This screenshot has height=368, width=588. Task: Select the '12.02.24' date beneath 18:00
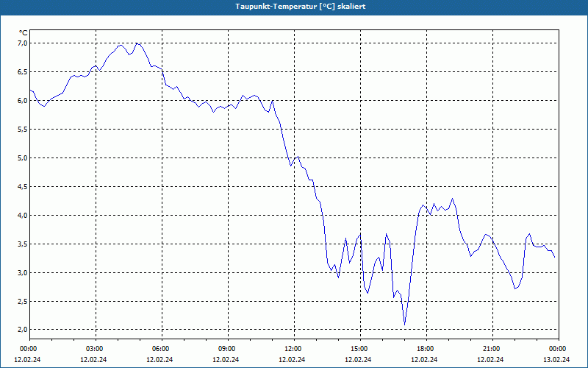tap(424, 359)
